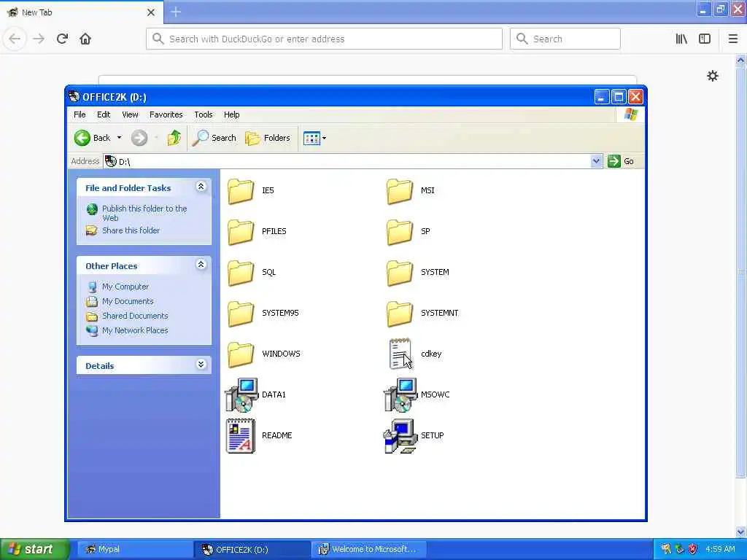The width and height of the screenshot is (747, 560).
Task: Click the green Back arrow in Explorer
Action: click(82, 138)
